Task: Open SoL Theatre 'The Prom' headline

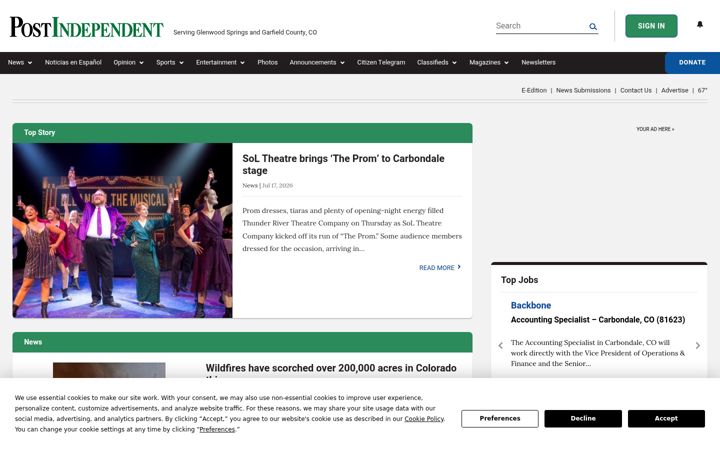Action: 343,164
